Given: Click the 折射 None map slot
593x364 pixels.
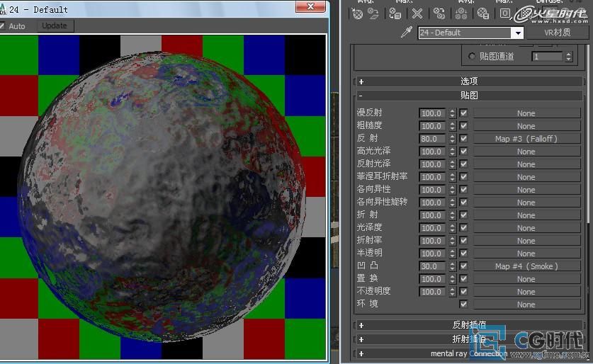Looking at the screenshot, I should (526, 215).
